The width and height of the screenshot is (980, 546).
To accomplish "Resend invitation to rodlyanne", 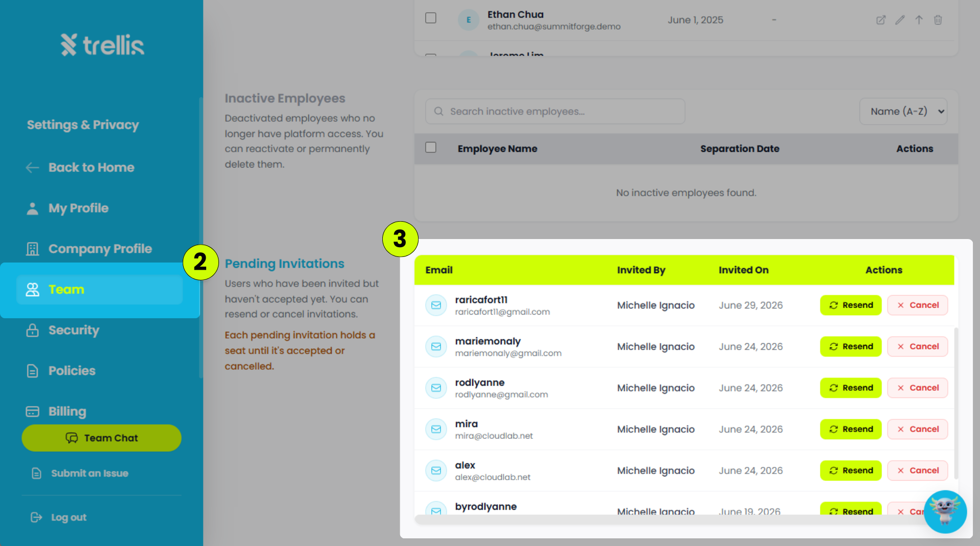I will [851, 388].
